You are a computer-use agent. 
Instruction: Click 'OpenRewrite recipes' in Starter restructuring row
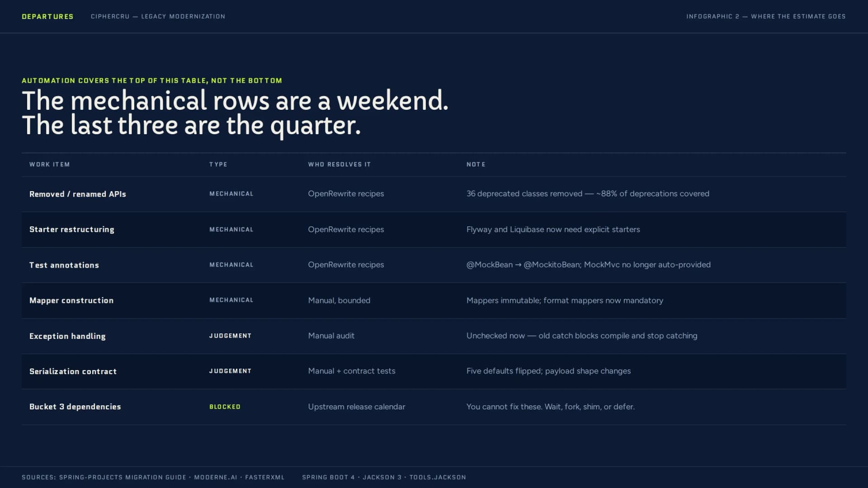coord(346,230)
